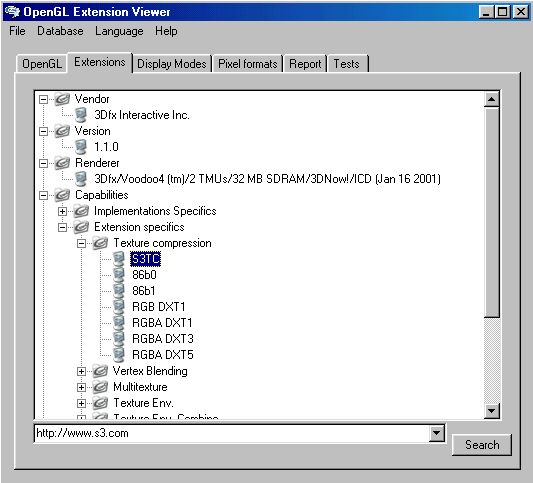Viewport: 533px width, 483px height.
Task: Open the Database menu
Action: coord(60,31)
